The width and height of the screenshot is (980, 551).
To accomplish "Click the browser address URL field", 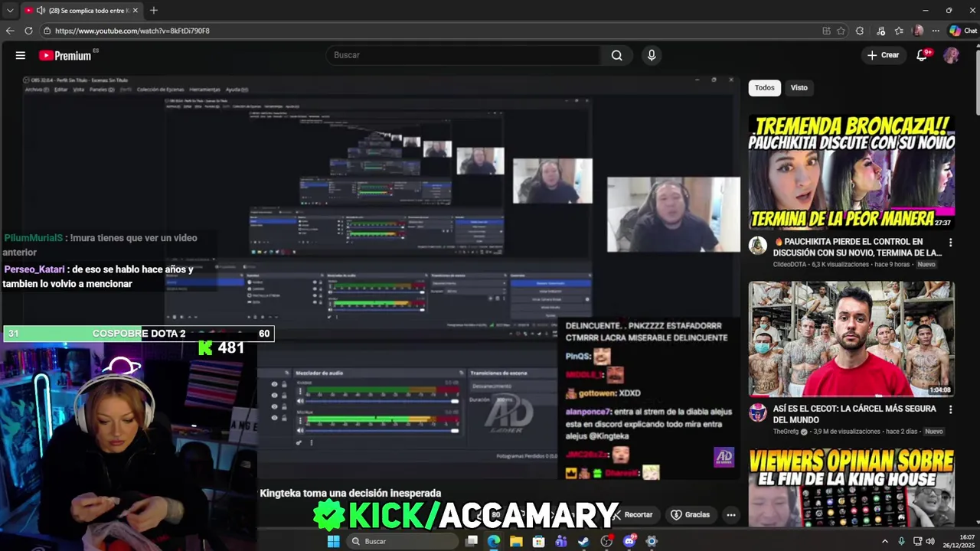I will pyautogui.click(x=429, y=31).
